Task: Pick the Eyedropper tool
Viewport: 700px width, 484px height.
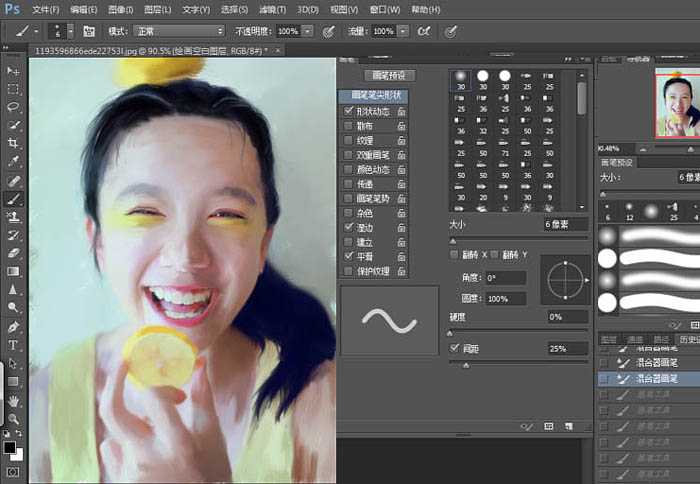Action: point(14,161)
